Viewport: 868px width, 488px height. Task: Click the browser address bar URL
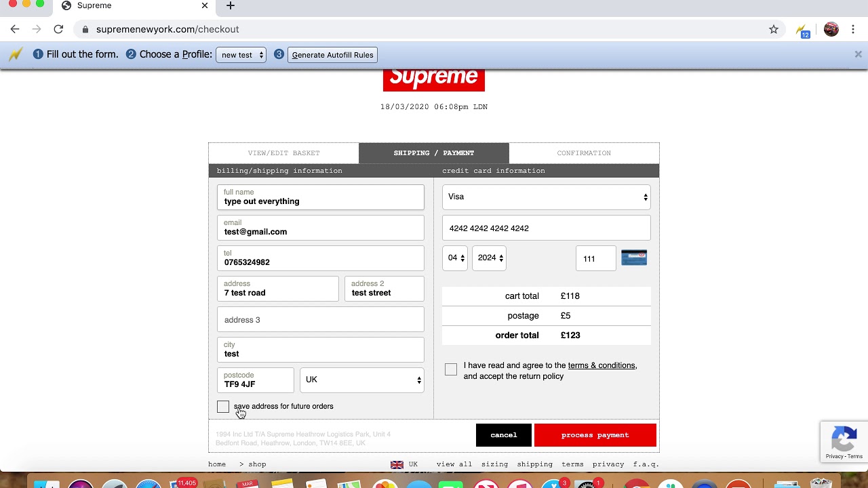point(167,29)
